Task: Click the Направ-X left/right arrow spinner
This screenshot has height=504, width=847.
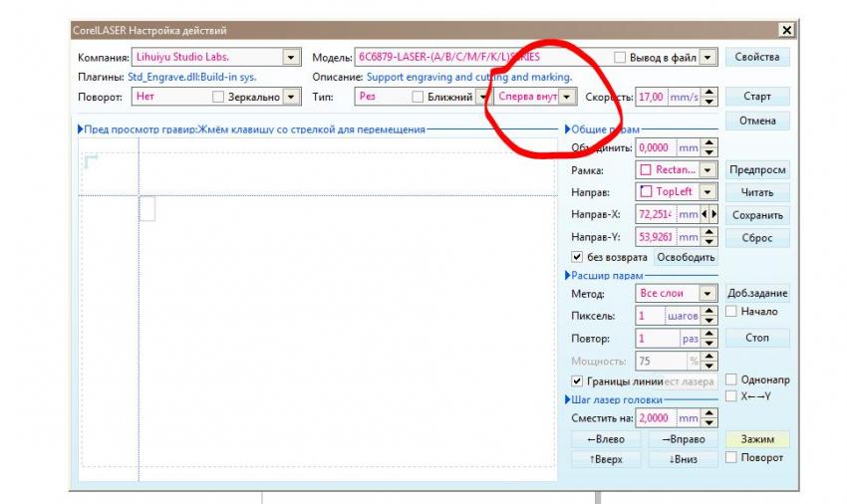Action: tap(709, 214)
